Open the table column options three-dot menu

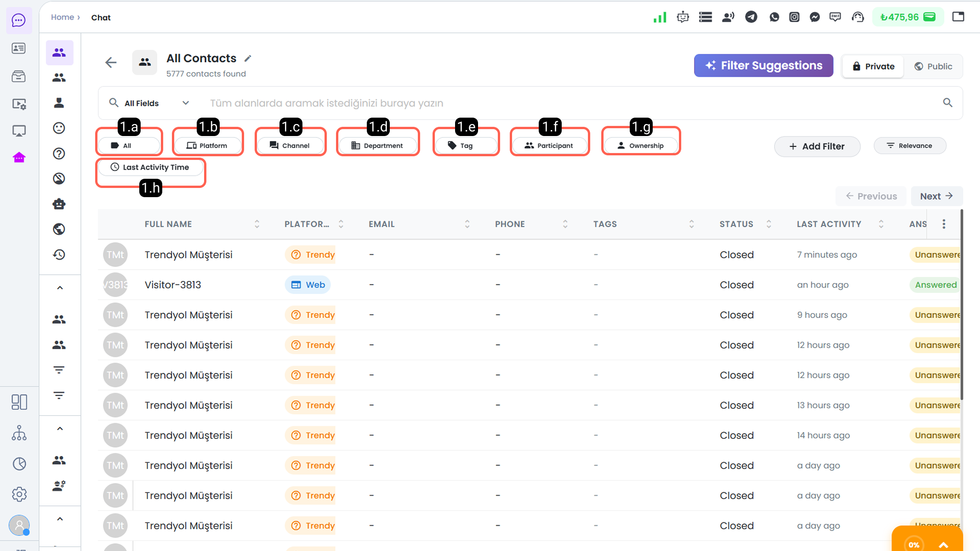tap(944, 224)
